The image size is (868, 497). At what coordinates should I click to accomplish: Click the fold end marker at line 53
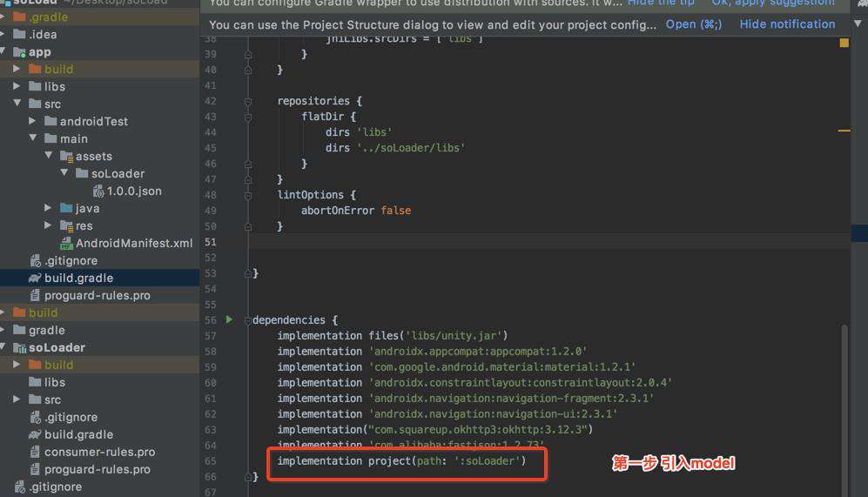248,273
